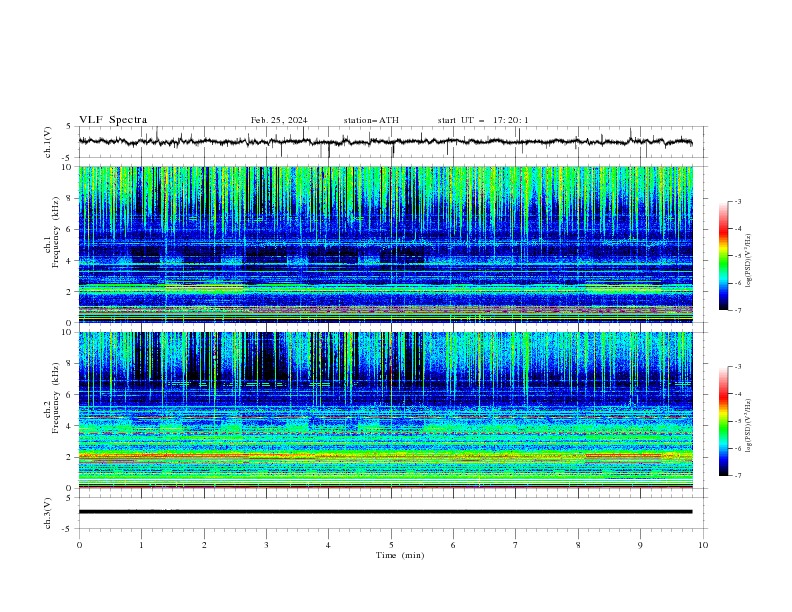The width and height of the screenshot is (792, 612).
Task: Click the "-3" value on ch.1 colorbar
Action: (737, 201)
